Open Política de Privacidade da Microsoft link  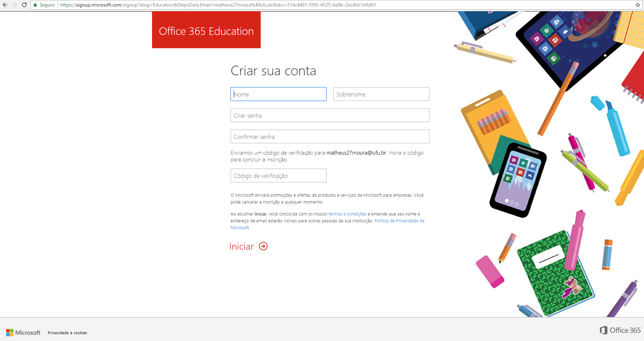(399, 221)
